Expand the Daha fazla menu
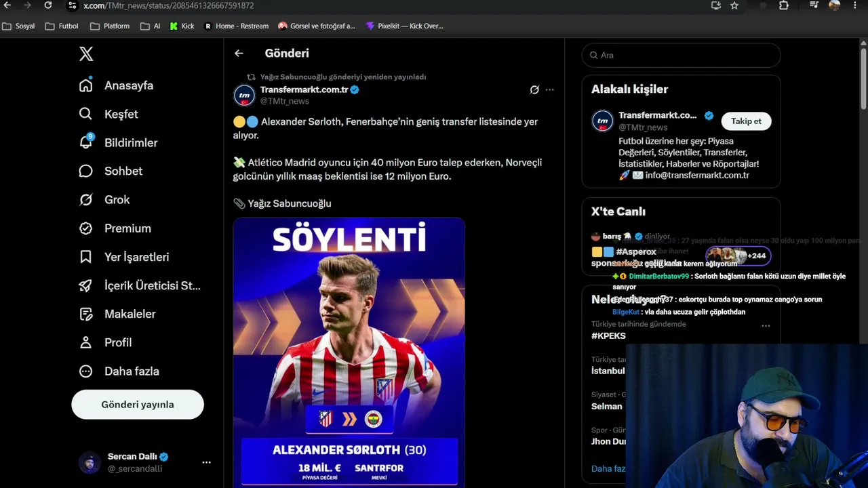 119,371
